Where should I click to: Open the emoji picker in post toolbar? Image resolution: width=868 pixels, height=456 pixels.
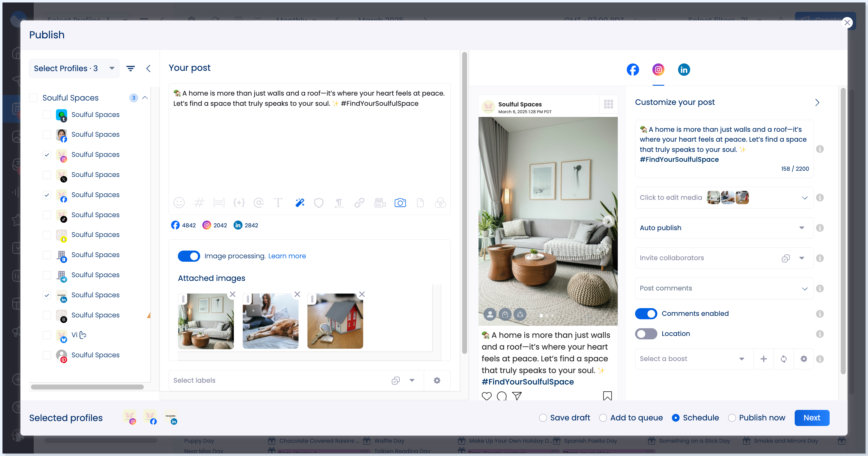click(179, 203)
